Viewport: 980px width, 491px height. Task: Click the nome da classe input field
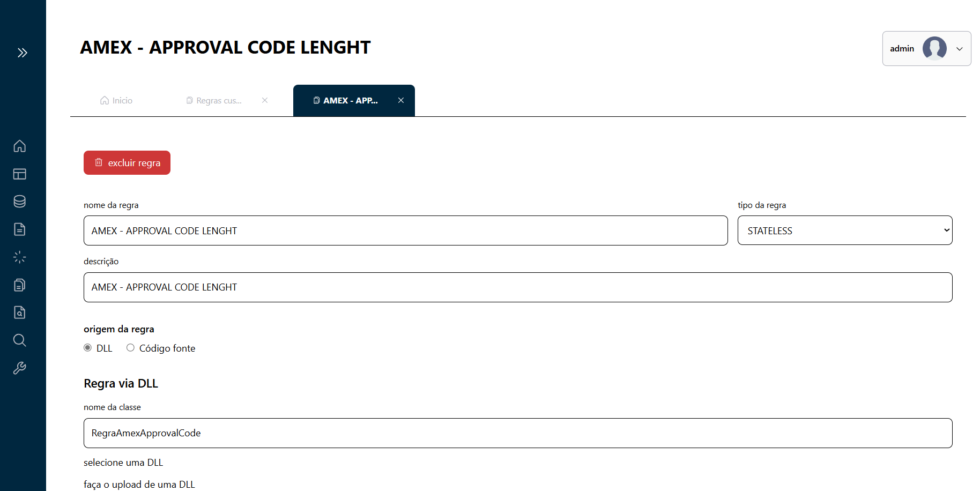(x=517, y=433)
